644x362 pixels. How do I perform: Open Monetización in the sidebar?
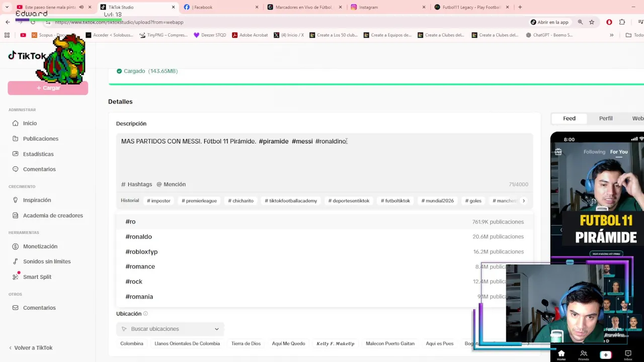coord(40,246)
